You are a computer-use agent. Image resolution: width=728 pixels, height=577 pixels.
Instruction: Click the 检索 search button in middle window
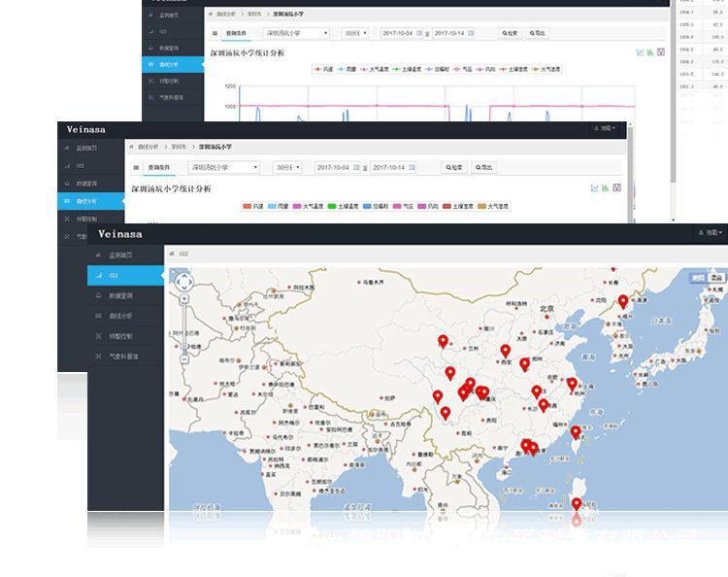(453, 167)
